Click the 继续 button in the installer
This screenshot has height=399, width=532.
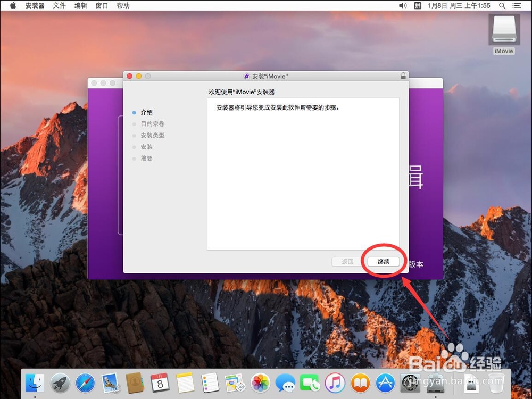384,262
